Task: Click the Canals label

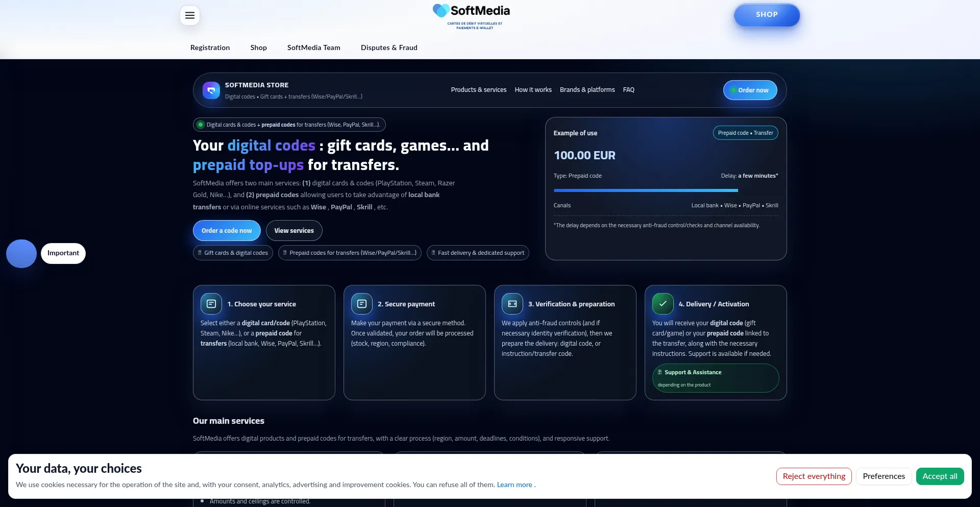Action: (x=562, y=206)
